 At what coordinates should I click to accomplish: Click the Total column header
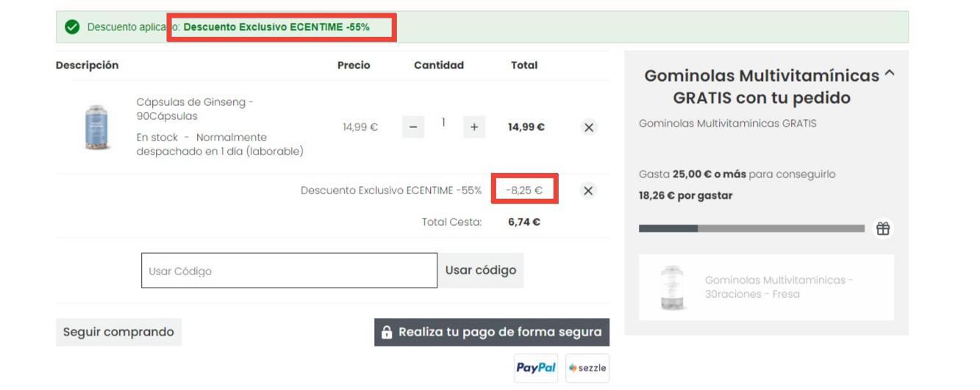tap(524, 65)
